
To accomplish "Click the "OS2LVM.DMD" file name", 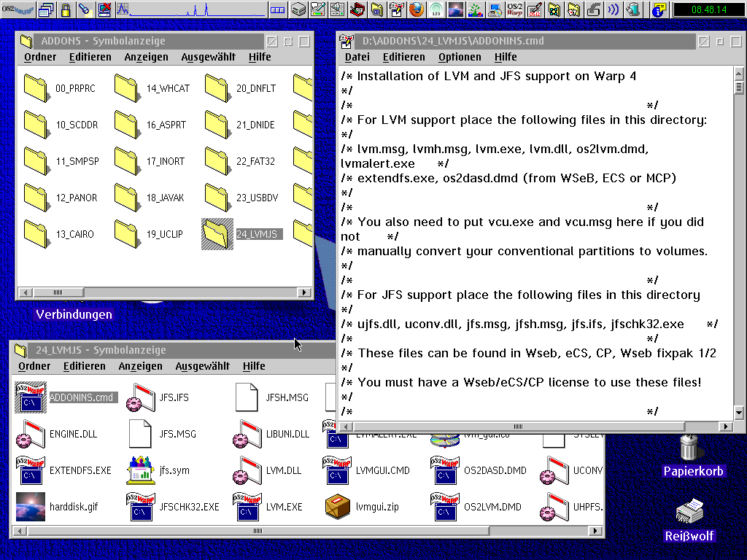I will tap(492, 507).
